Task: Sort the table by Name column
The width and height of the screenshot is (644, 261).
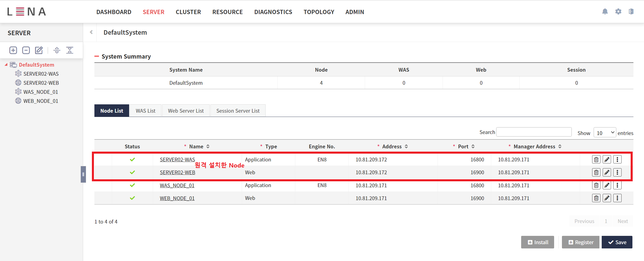Action: pyautogui.click(x=208, y=146)
